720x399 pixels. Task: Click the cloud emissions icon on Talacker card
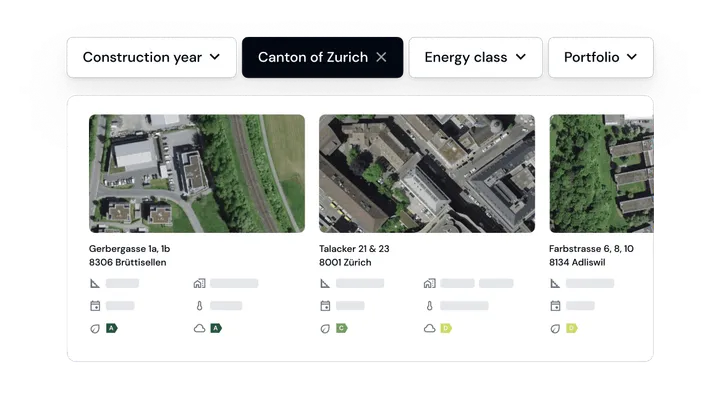point(429,328)
